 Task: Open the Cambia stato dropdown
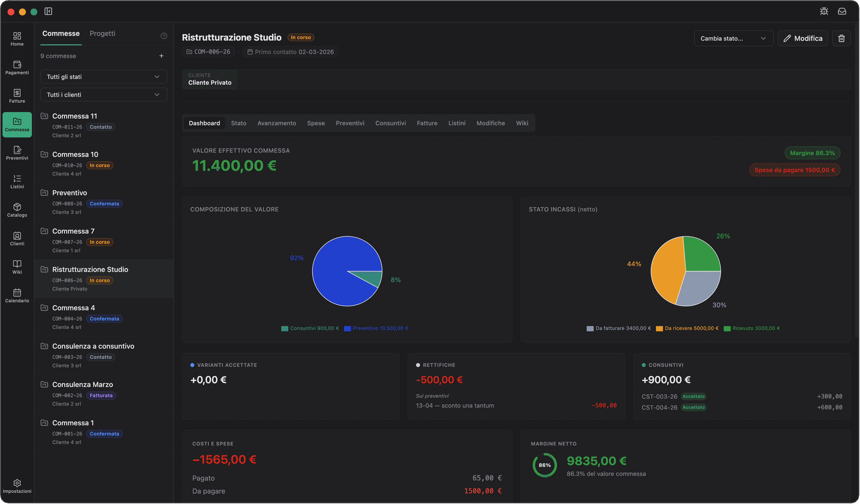[x=734, y=38]
